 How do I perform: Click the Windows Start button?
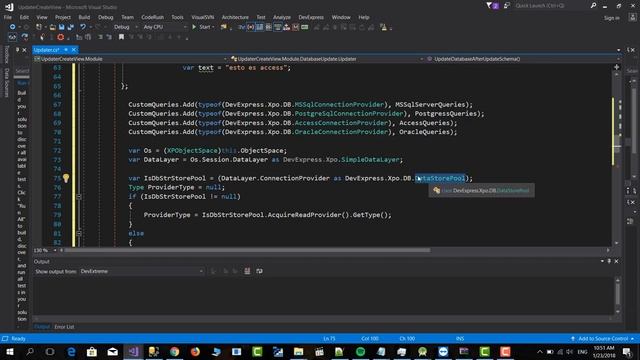pos(9,351)
